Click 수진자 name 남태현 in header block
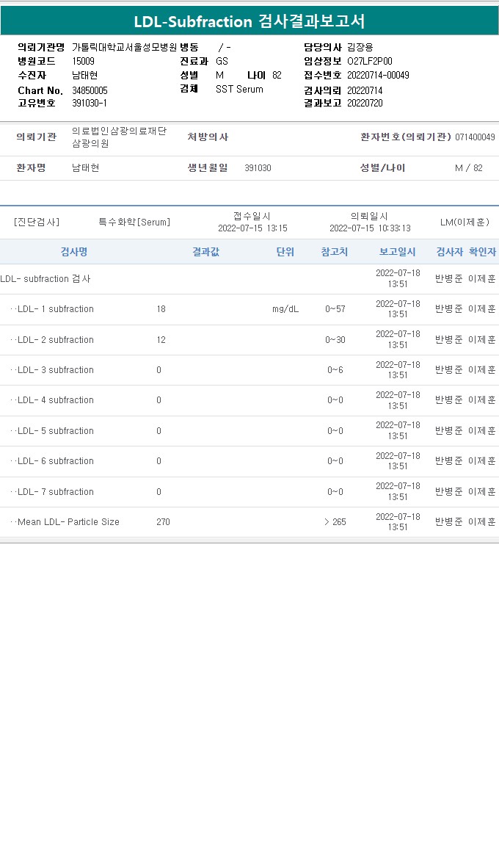 (x=85, y=76)
